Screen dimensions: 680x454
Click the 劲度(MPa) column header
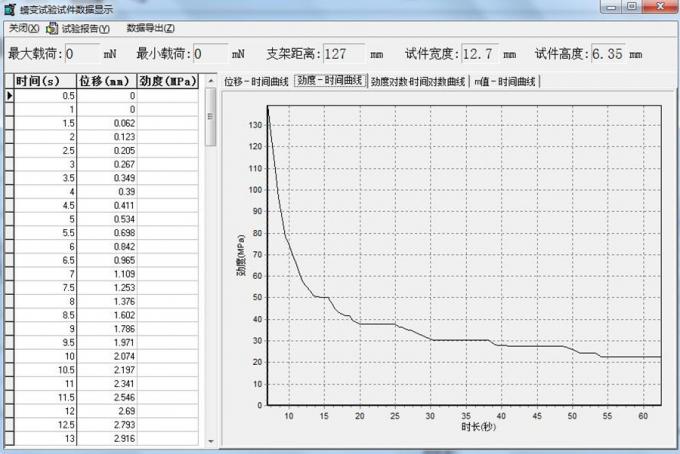[168, 81]
